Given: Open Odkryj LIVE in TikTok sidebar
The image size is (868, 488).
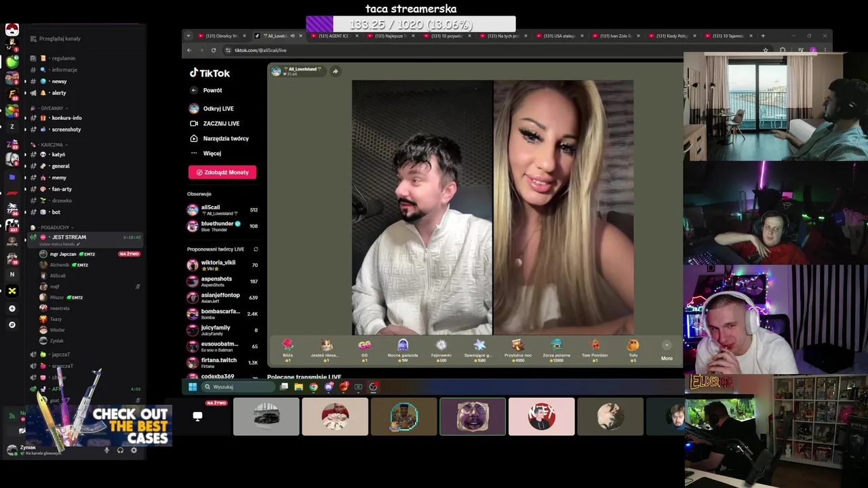Looking at the screenshot, I should tap(212, 108).
